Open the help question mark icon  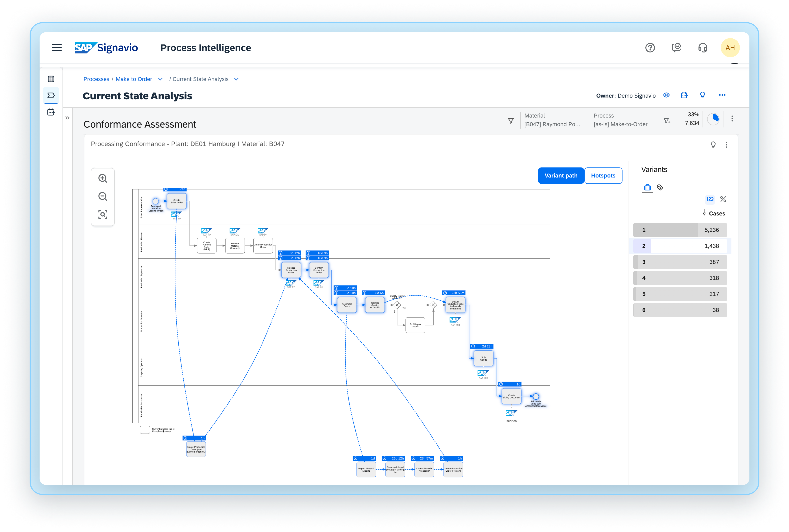pos(650,47)
